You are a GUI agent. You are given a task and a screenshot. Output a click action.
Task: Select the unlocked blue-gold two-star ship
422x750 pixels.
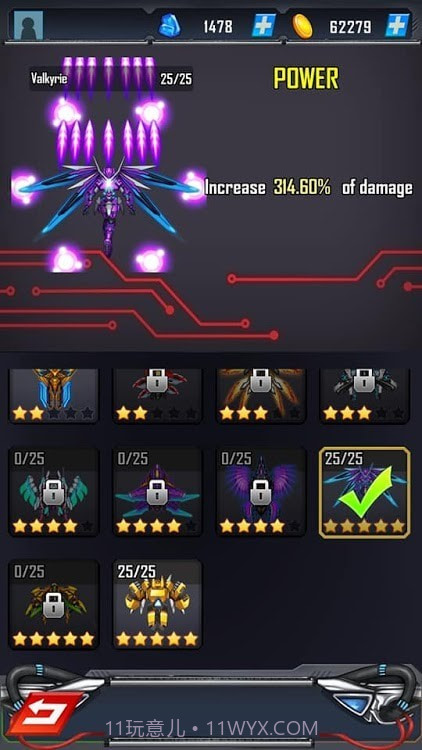coord(54,396)
